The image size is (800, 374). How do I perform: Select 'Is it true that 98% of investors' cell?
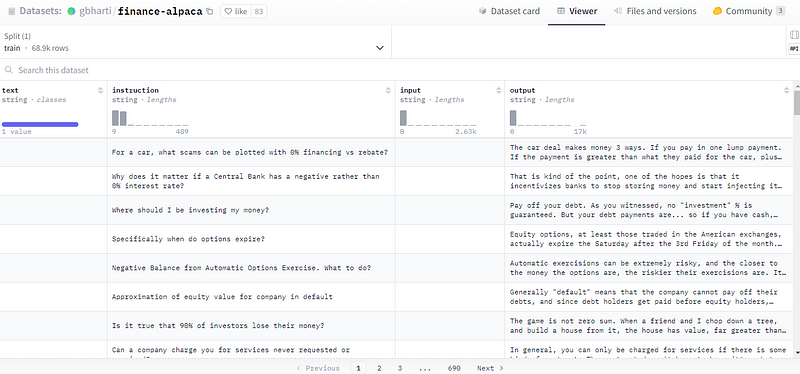coord(251,326)
